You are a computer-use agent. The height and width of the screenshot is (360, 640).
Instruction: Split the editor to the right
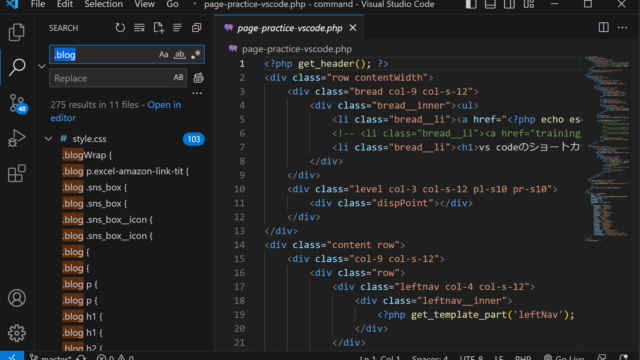pyautogui.click(x=604, y=27)
